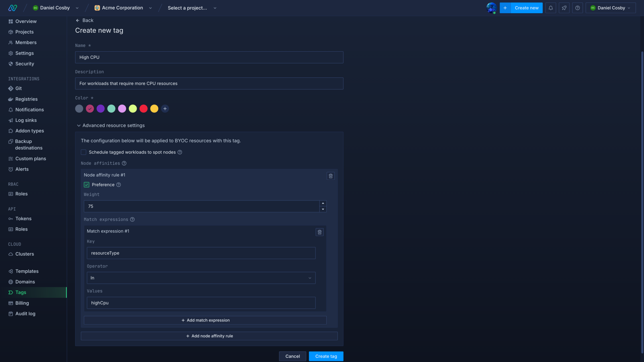
Task: Click the Domains globe icon
Action: (x=11, y=282)
